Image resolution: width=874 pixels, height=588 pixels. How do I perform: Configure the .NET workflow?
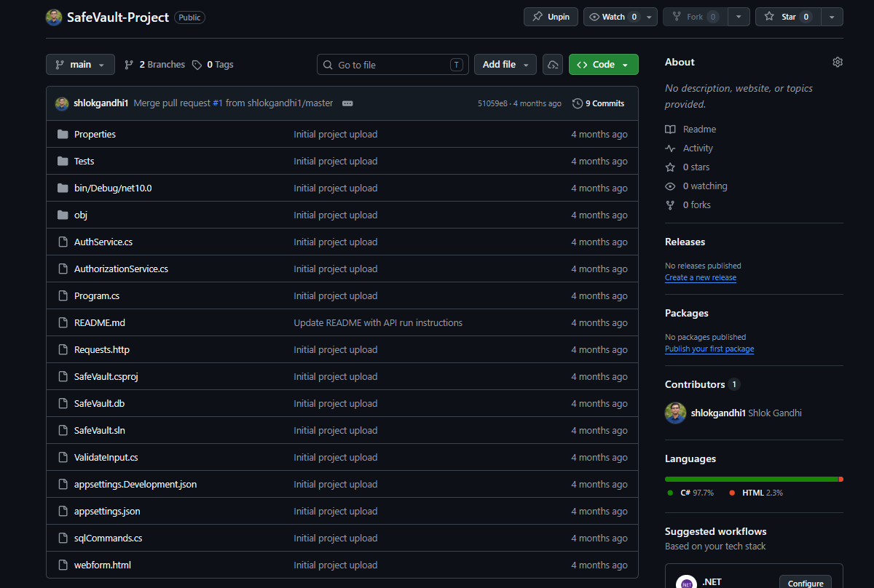click(x=806, y=584)
